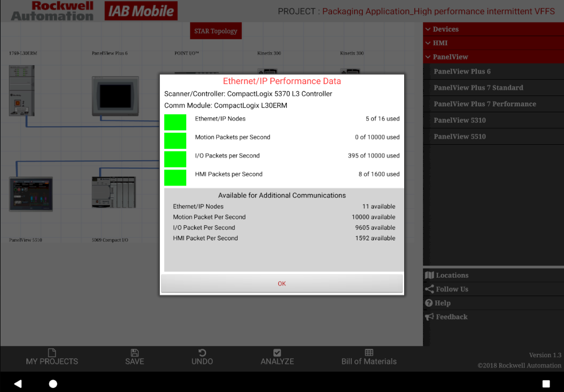The height and width of the screenshot is (392, 564).
Task: Click the Scanner/Controller CompactLogix 5370 line
Action: pyautogui.click(x=248, y=94)
